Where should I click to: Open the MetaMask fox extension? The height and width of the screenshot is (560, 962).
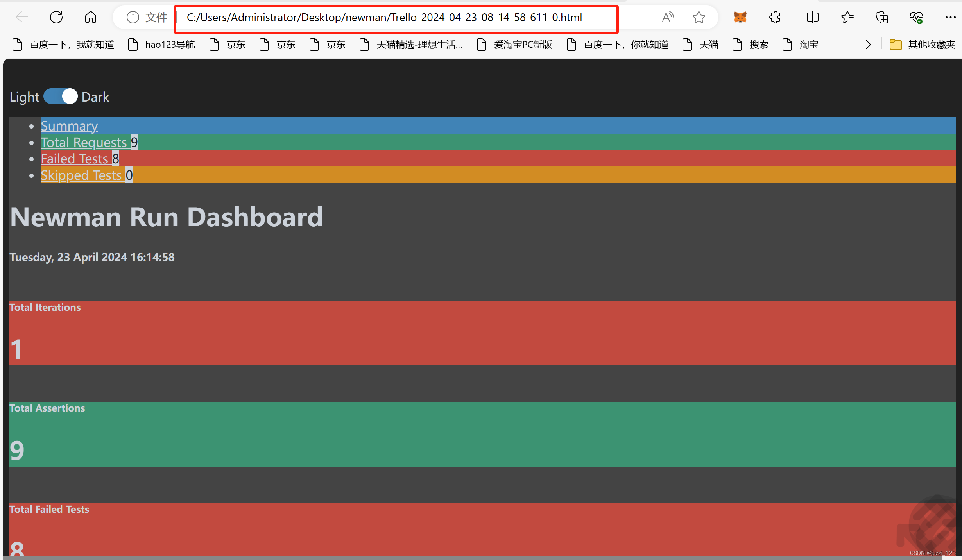(740, 17)
